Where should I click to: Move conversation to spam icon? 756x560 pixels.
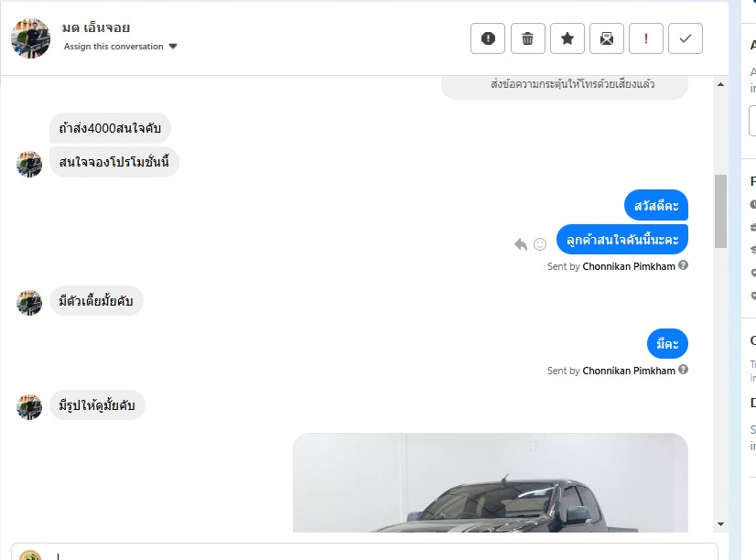(x=488, y=38)
